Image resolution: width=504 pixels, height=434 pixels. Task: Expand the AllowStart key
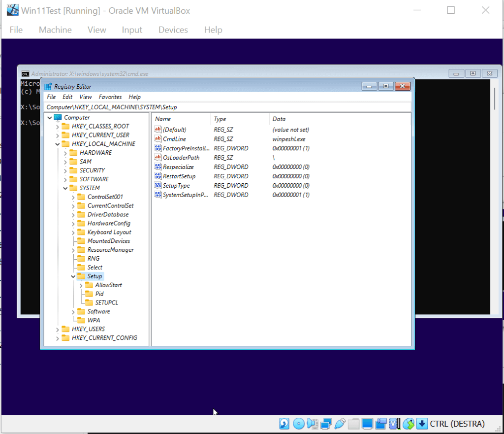(81, 285)
